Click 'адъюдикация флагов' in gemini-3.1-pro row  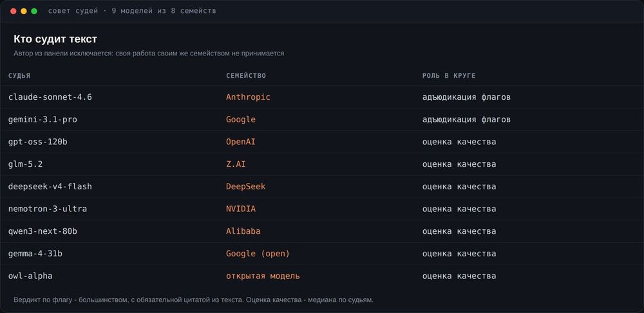[466, 120]
